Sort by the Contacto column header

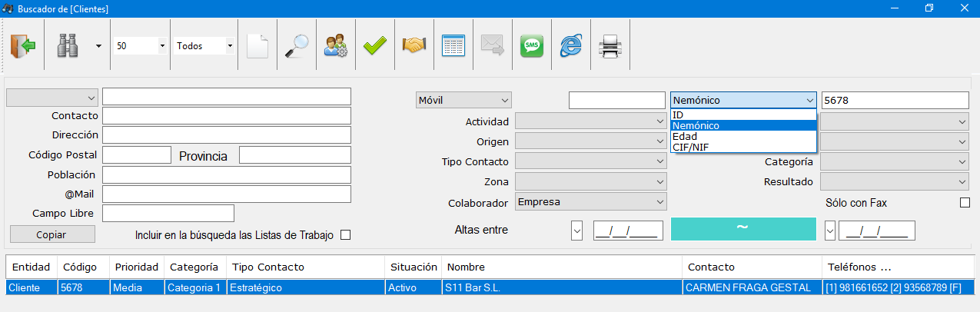point(752,267)
